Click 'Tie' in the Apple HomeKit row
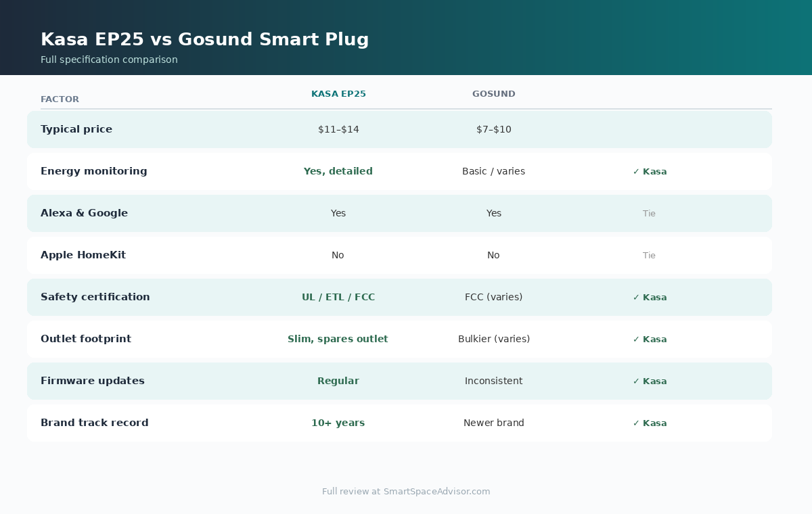 (650, 256)
